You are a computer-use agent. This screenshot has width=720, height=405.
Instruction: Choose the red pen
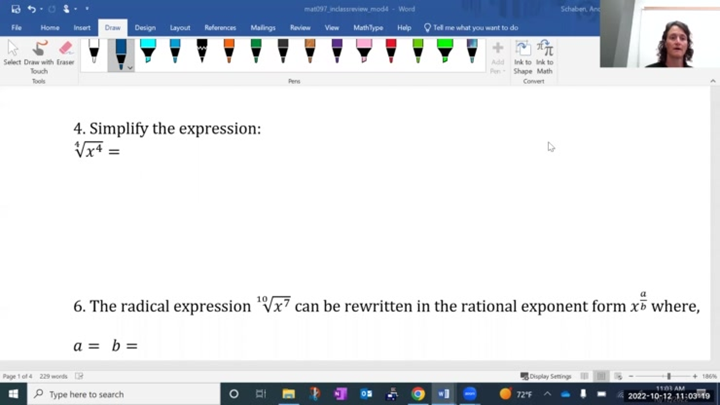point(391,50)
